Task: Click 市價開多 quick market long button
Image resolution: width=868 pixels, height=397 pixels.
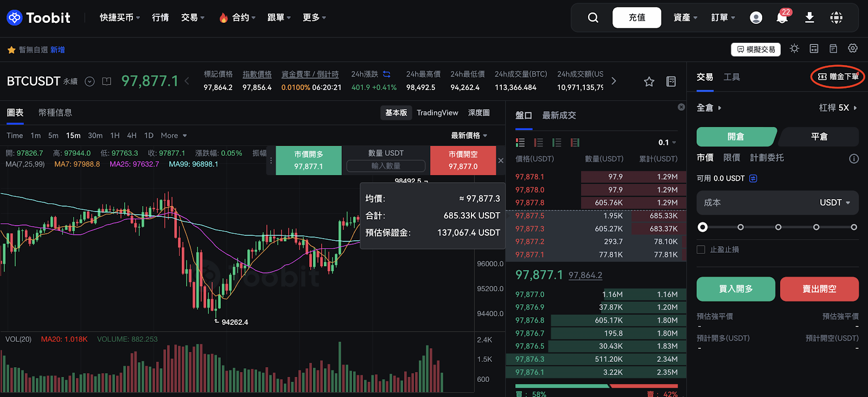Action: [309, 161]
